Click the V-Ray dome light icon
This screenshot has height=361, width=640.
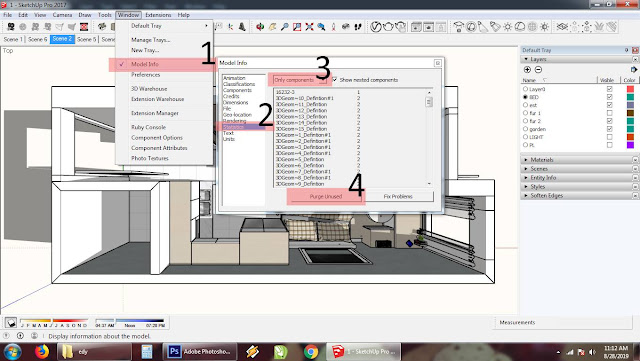click(x=520, y=27)
